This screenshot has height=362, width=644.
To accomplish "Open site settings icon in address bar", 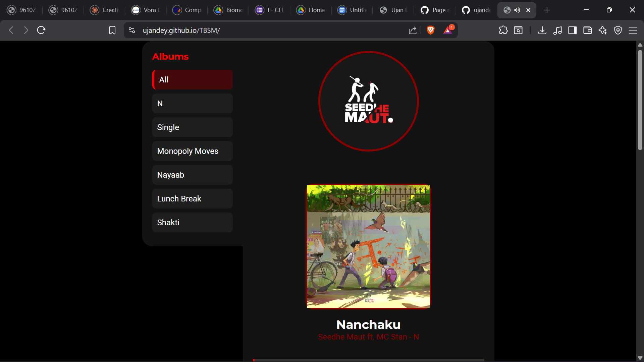I will (x=132, y=30).
